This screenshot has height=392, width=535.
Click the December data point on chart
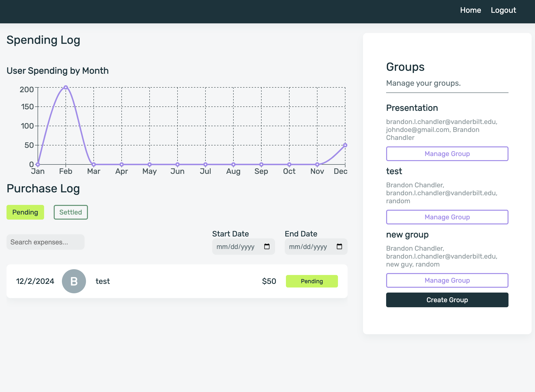pyautogui.click(x=345, y=145)
